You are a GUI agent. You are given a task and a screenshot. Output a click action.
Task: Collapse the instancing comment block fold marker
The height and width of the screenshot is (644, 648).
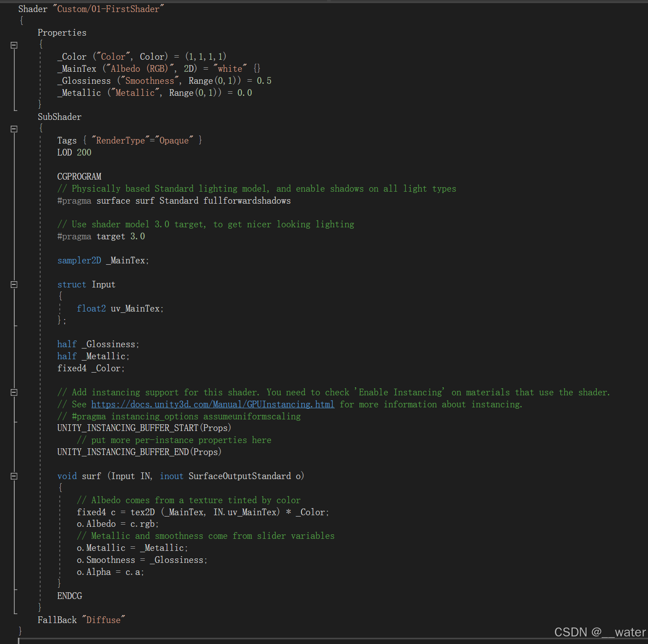click(14, 393)
